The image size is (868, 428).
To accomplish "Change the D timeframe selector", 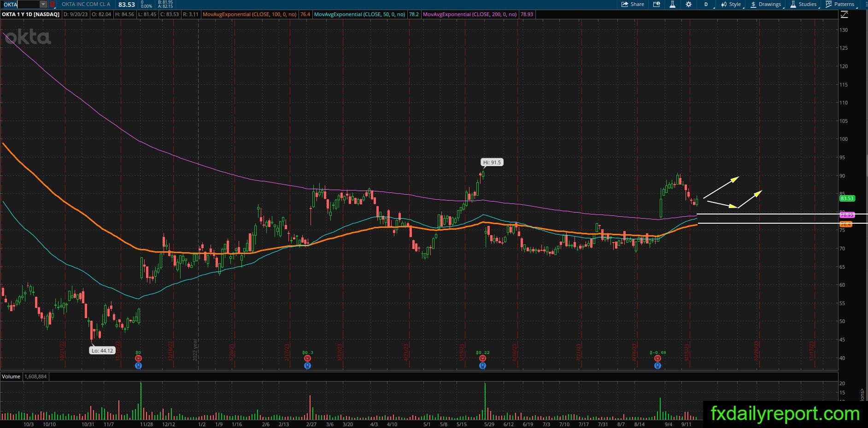I will (706, 4).
